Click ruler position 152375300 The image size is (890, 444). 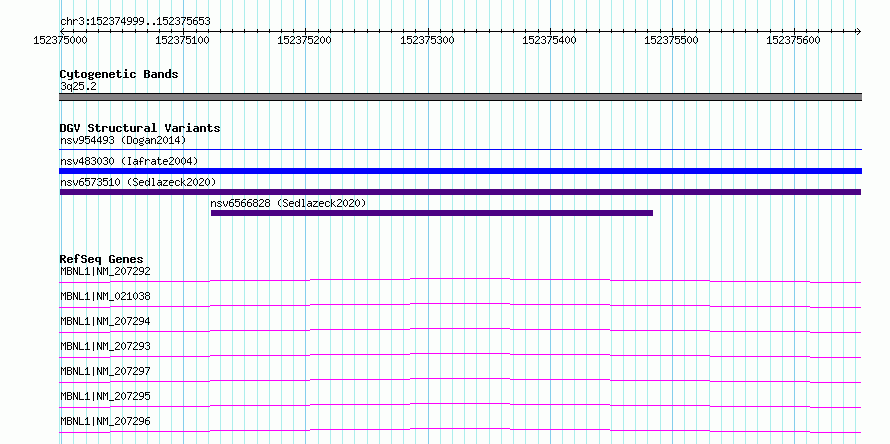tap(427, 40)
